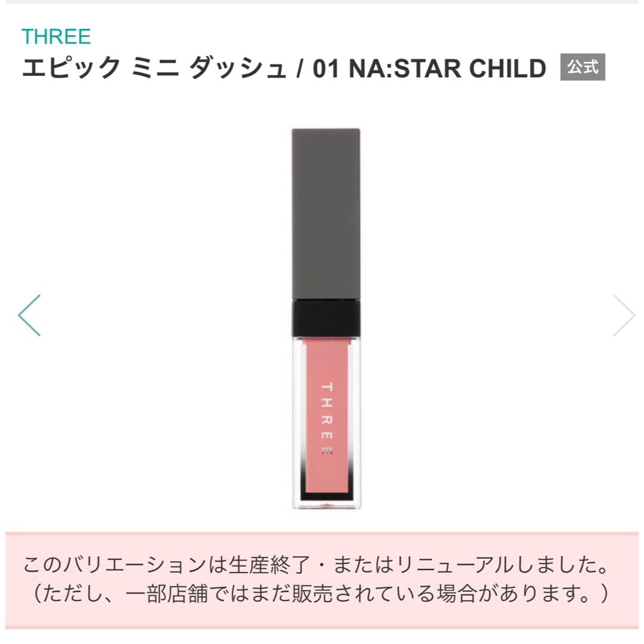Click the ダッシュ word in the product title
Viewport: 644px width, 644px height.
point(237,68)
